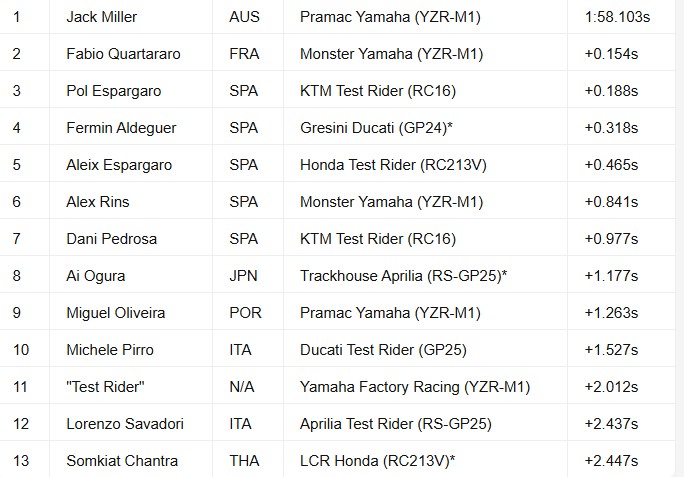The height and width of the screenshot is (477, 684).
Task: Click the Ducati Test Rider (GP25) cell
Action: click(383, 350)
